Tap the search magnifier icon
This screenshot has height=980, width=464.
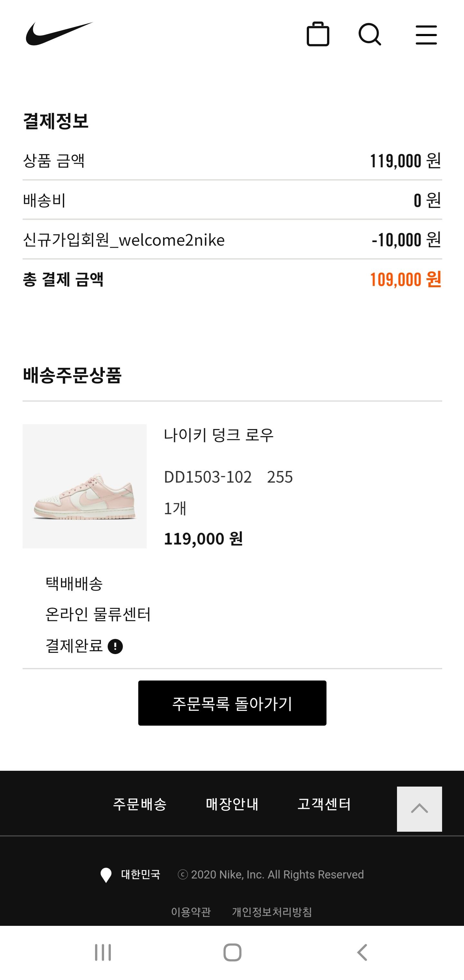coord(370,34)
